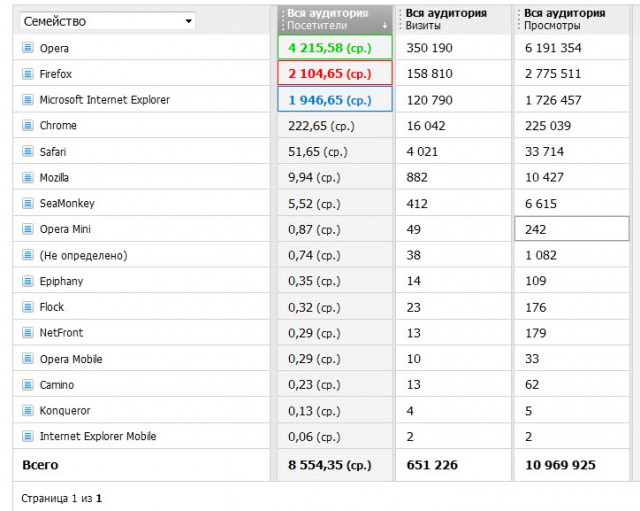
Task: Click Opera views value 6 191 354
Action: coord(553,48)
